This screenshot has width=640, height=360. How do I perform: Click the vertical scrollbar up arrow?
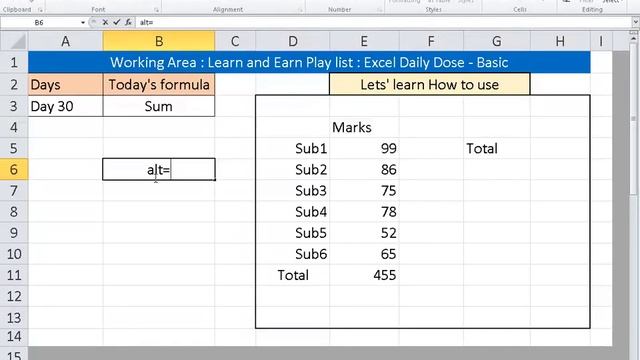(x=633, y=39)
